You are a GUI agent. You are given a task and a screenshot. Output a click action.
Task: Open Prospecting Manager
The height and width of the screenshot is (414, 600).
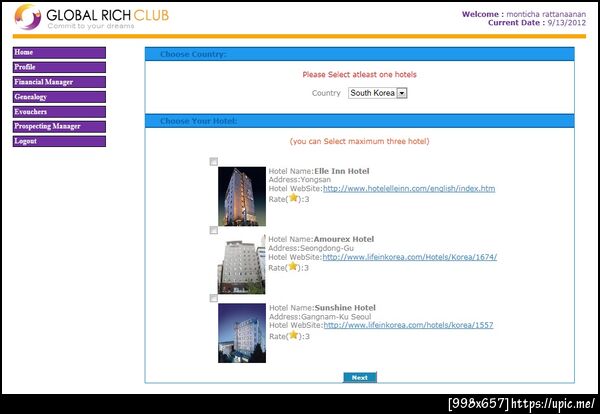point(59,126)
